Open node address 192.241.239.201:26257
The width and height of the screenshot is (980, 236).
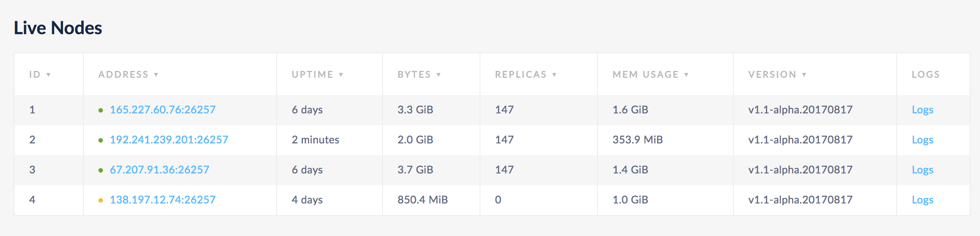pos(169,140)
